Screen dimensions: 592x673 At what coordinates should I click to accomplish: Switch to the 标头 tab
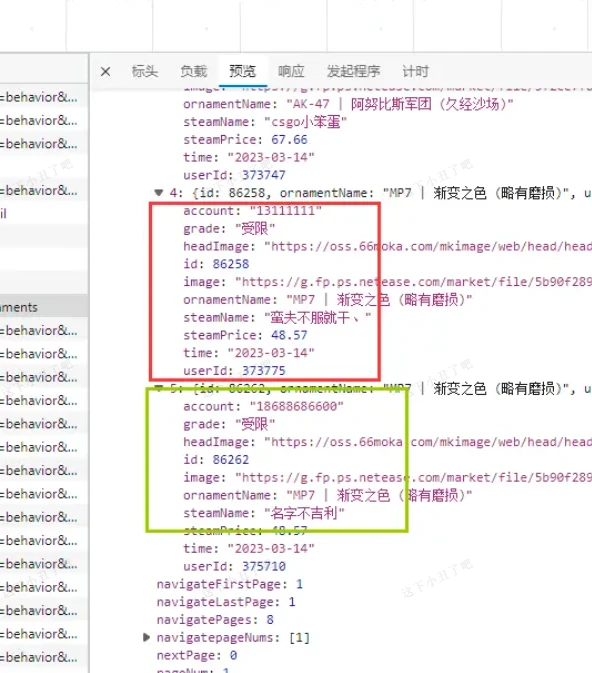click(x=145, y=71)
